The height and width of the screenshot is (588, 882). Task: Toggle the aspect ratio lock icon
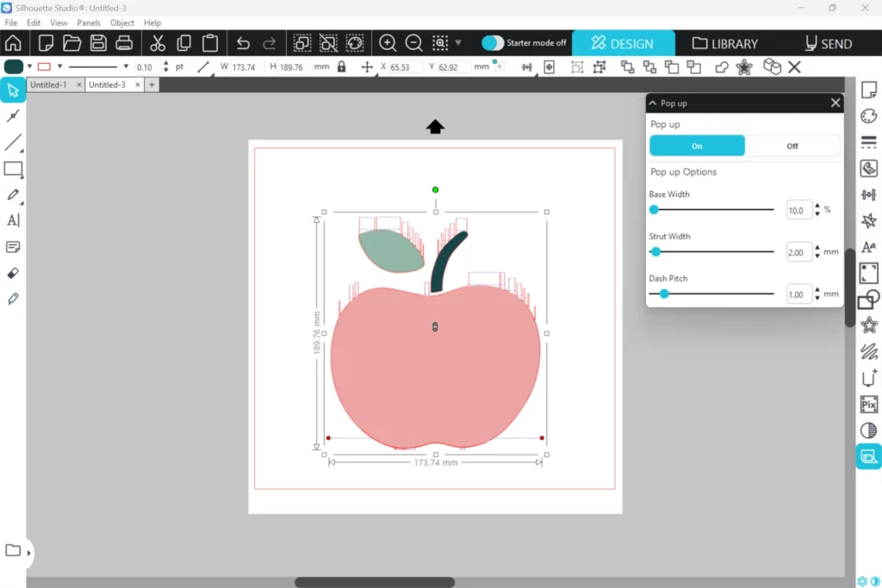click(342, 66)
